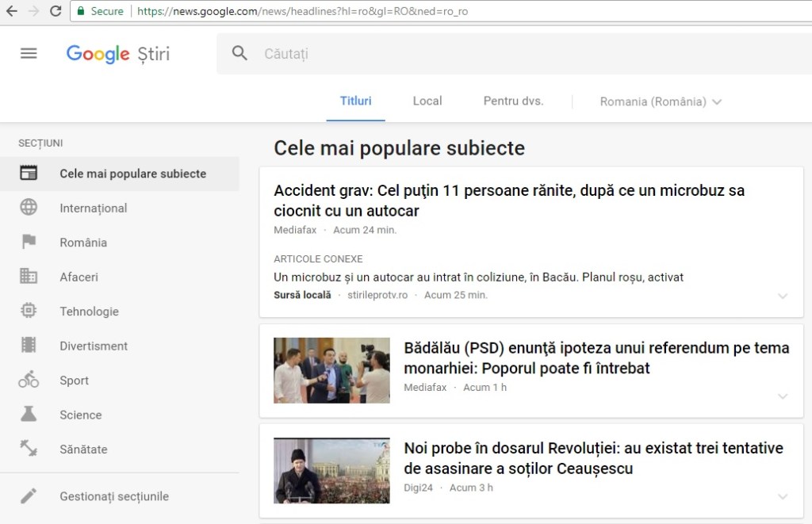Click the bicycle icon for Sport
The width and height of the screenshot is (812, 524).
click(29, 380)
